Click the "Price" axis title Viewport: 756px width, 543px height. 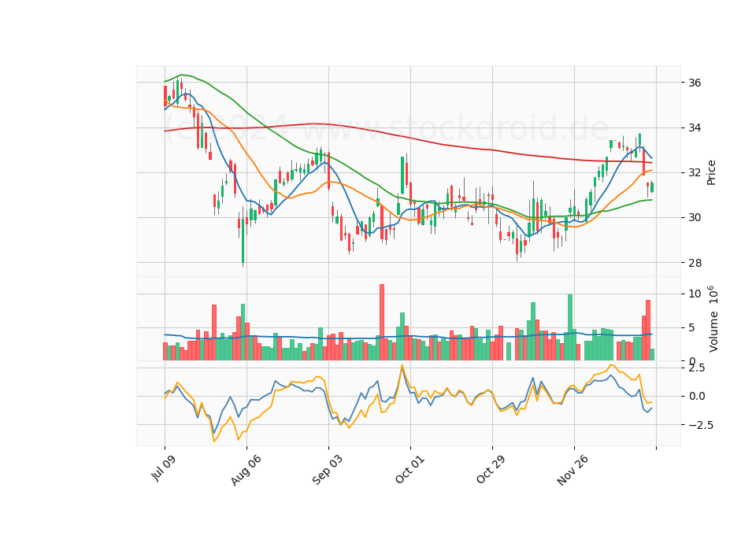(x=711, y=172)
